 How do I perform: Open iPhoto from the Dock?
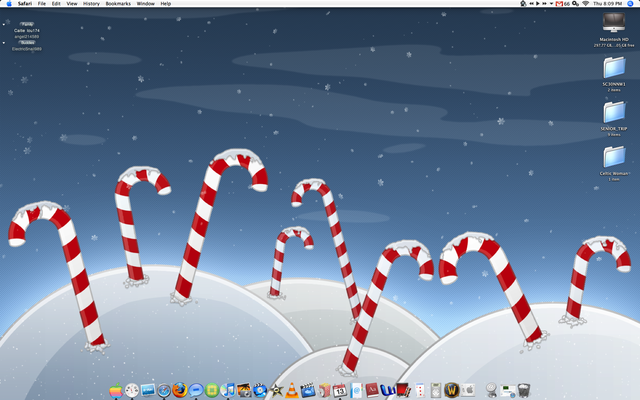[244, 391]
